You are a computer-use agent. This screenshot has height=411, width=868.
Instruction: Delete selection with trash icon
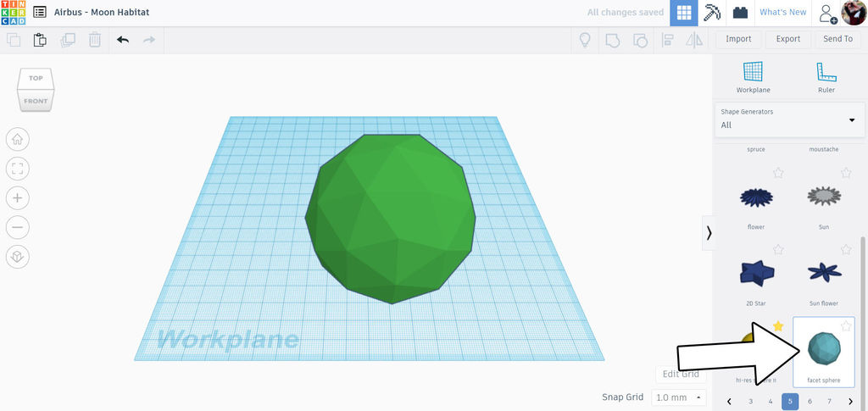(x=95, y=40)
